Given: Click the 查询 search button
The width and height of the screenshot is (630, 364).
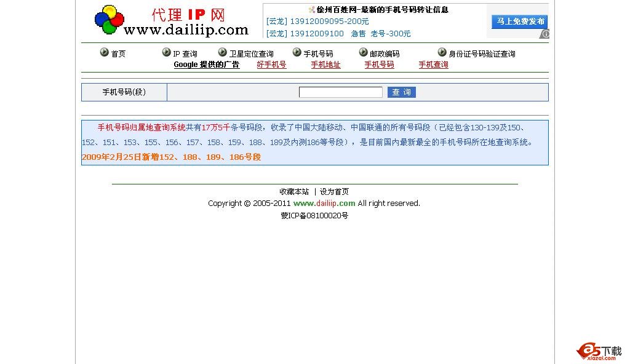Looking at the screenshot, I should [x=401, y=92].
